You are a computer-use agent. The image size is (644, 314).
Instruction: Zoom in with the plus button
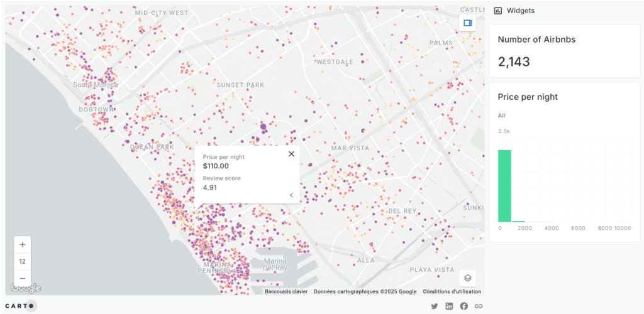[x=23, y=245]
